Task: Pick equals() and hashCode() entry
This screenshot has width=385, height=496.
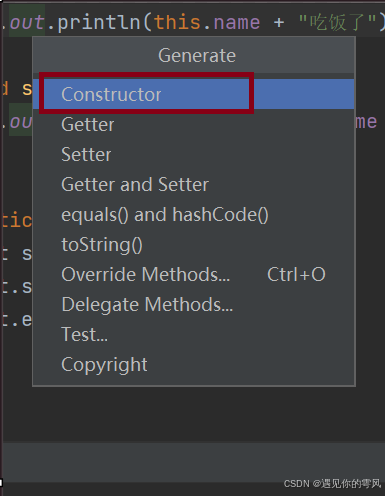Action: 193,214
